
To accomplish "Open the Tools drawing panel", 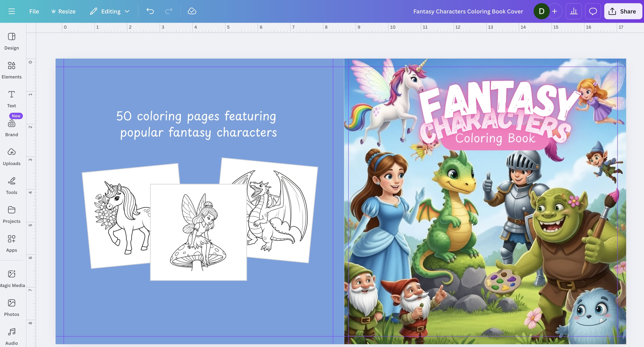I will click(x=11, y=186).
